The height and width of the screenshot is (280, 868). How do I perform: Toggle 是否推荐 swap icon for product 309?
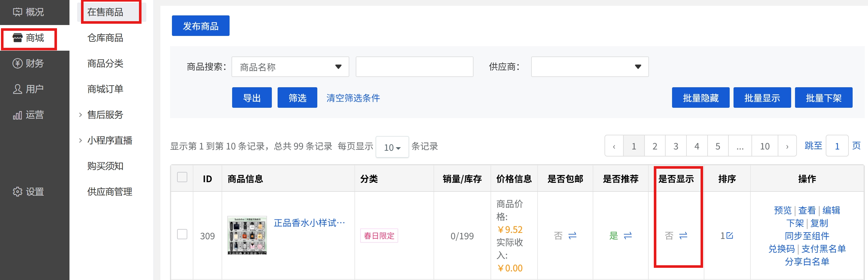click(628, 235)
